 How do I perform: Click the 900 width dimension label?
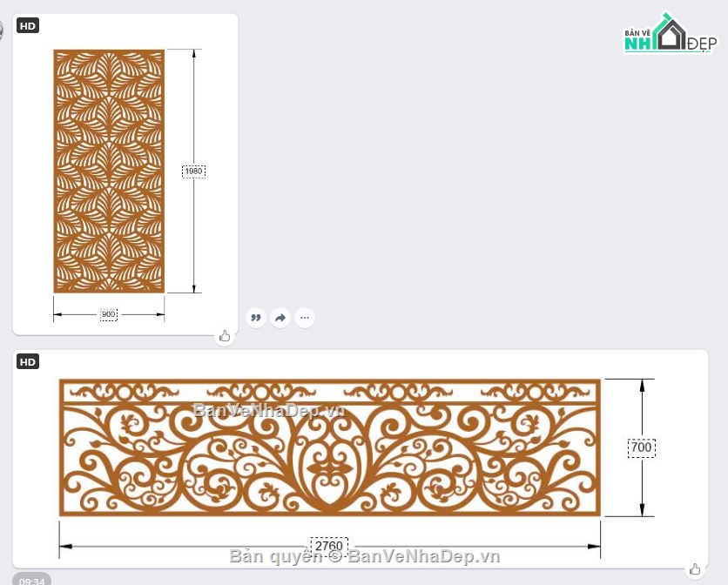(x=109, y=314)
